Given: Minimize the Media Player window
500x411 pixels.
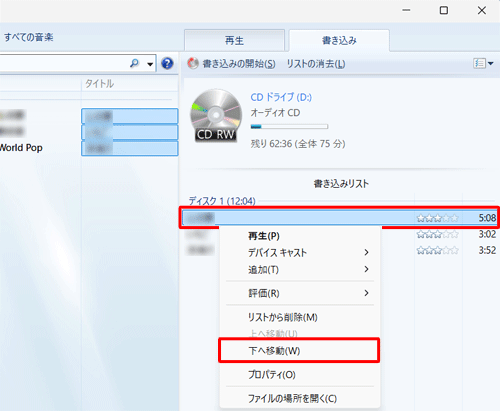Looking at the screenshot, I should coord(406,10).
